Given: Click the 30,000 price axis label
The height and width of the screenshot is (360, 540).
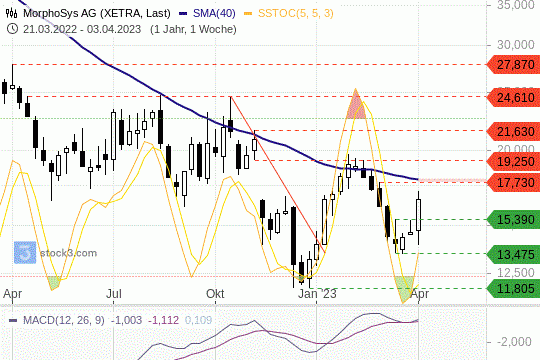Looking at the screenshot, I should (x=516, y=45).
